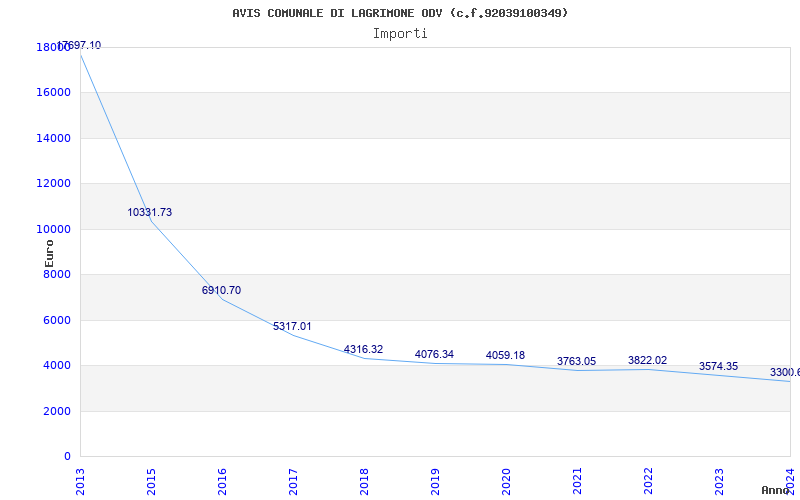
Task: Click the 8000 y-axis tick label
Action: tap(57, 274)
